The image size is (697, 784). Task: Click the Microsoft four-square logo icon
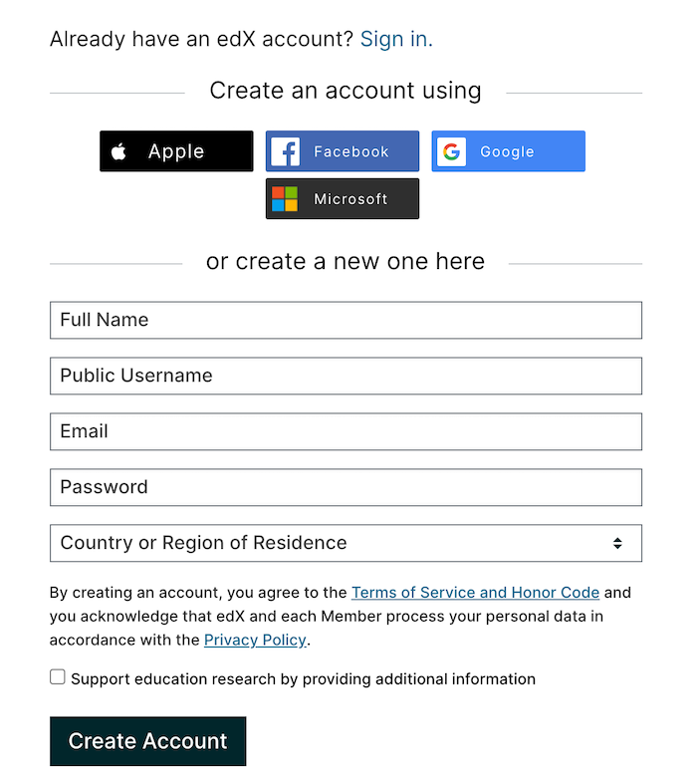[285, 199]
